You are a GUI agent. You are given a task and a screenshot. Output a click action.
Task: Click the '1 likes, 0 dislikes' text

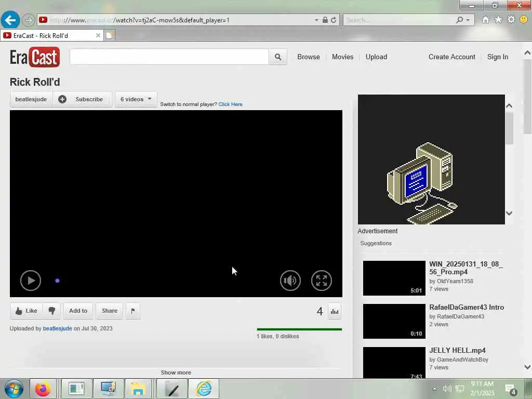277,336
